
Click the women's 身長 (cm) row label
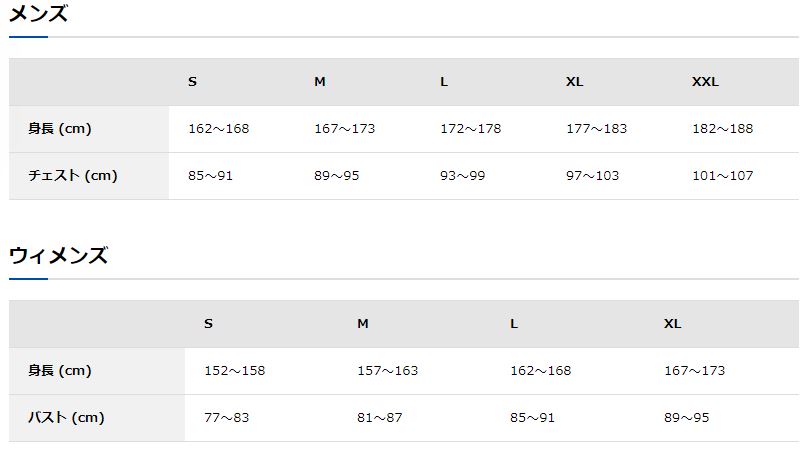tap(60, 371)
